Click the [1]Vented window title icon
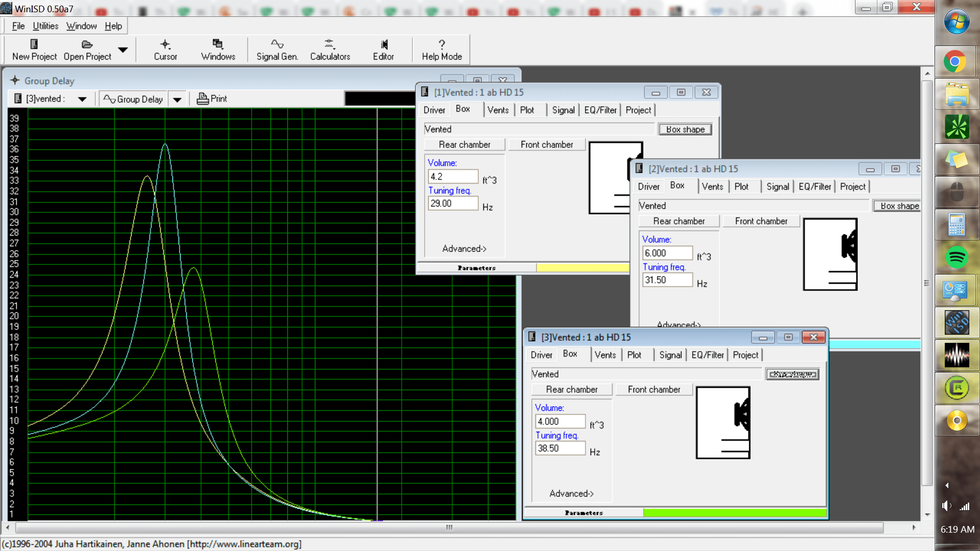 (x=425, y=92)
